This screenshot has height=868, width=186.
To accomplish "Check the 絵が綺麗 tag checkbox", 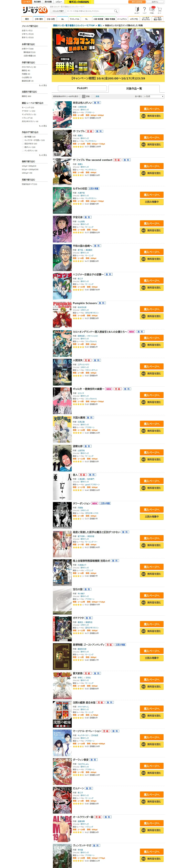I will click(23, 137).
